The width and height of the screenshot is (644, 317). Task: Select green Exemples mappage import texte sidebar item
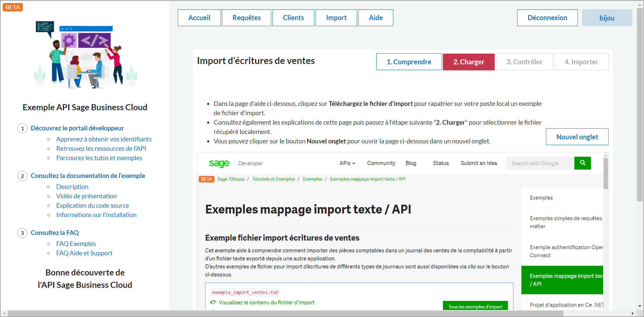click(x=562, y=280)
